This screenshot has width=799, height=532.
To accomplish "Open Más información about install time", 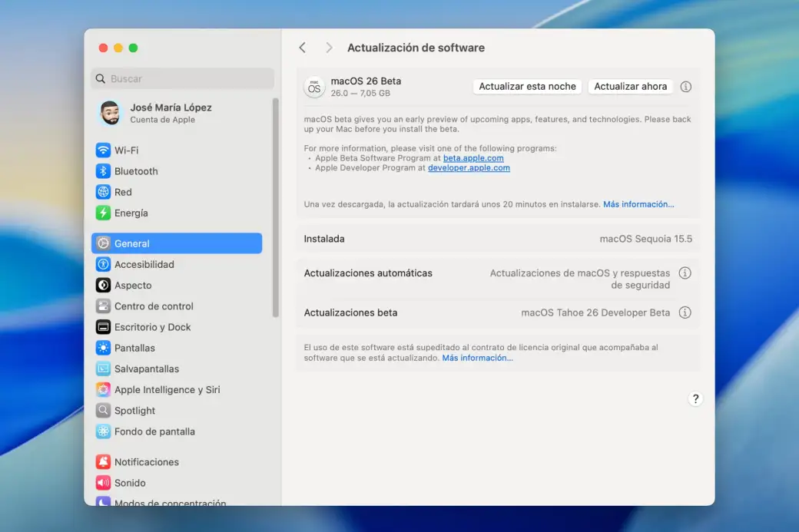I will 638,204.
